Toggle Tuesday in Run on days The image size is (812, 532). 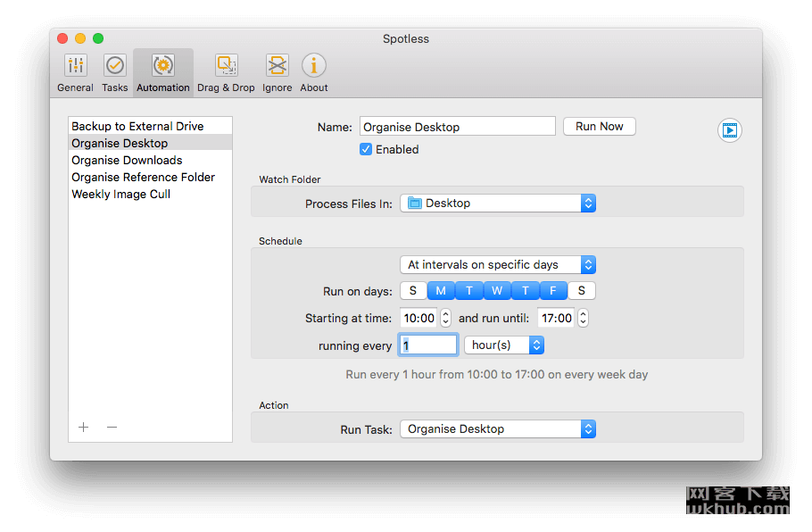tap(469, 291)
